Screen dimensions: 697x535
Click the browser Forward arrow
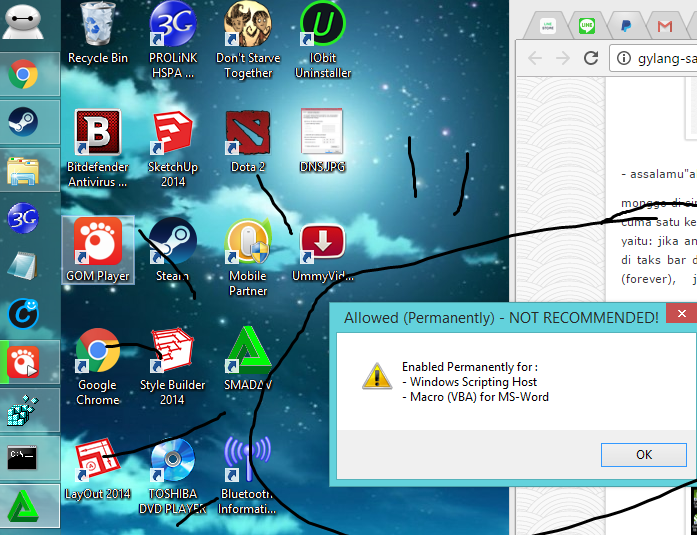[x=563, y=58]
